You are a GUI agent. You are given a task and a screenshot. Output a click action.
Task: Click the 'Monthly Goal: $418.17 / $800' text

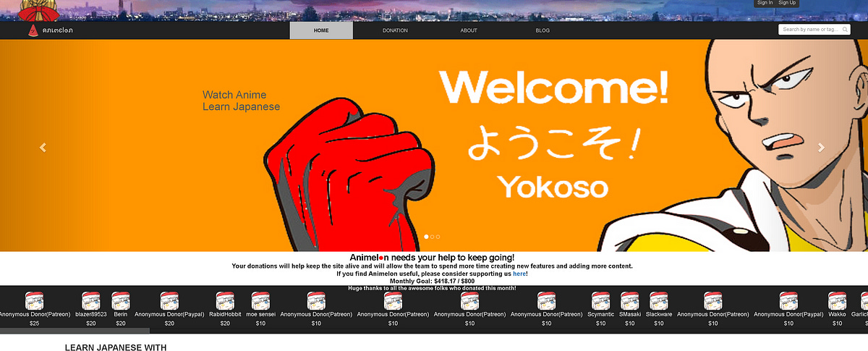(433, 281)
